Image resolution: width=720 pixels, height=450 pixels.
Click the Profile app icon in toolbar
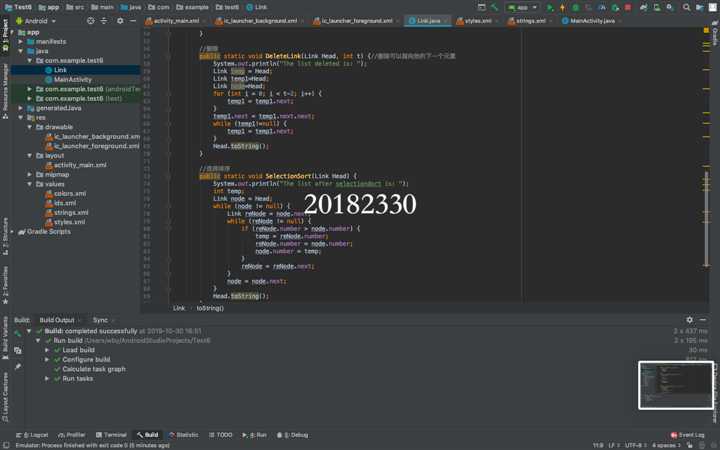[602, 7]
